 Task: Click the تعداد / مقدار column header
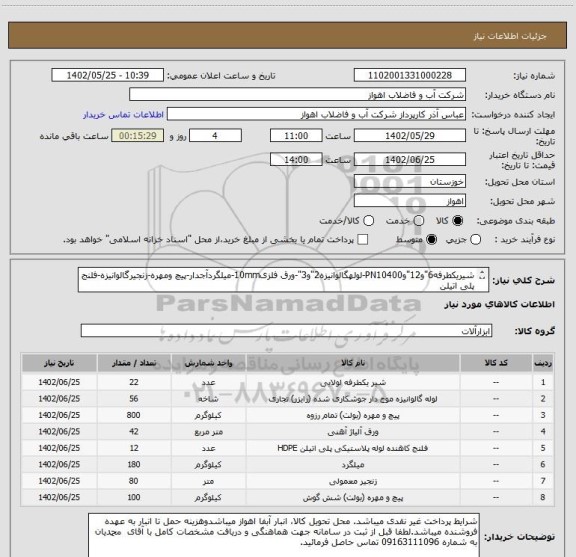pyautogui.click(x=134, y=363)
